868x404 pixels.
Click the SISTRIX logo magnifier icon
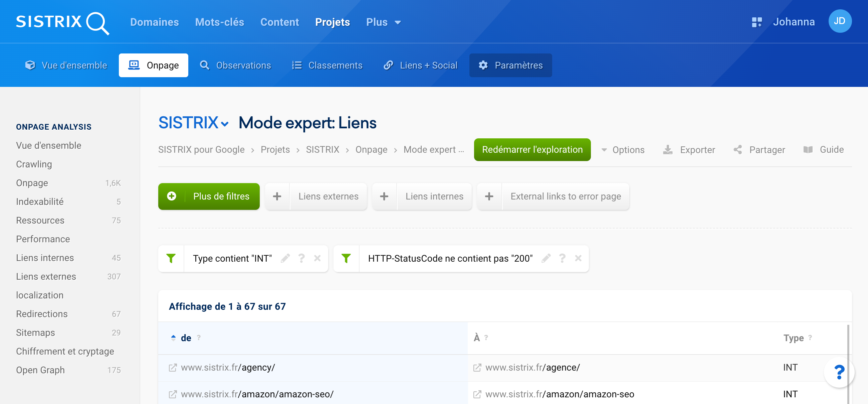click(x=98, y=23)
